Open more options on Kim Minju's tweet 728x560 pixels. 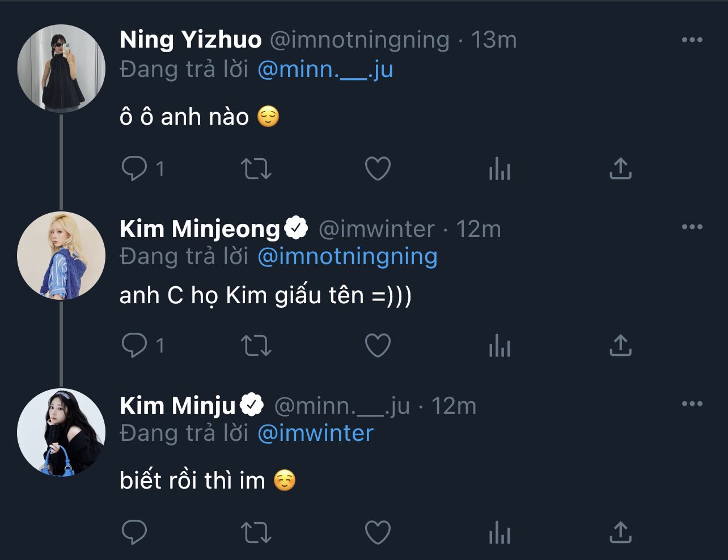(x=692, y=404)
